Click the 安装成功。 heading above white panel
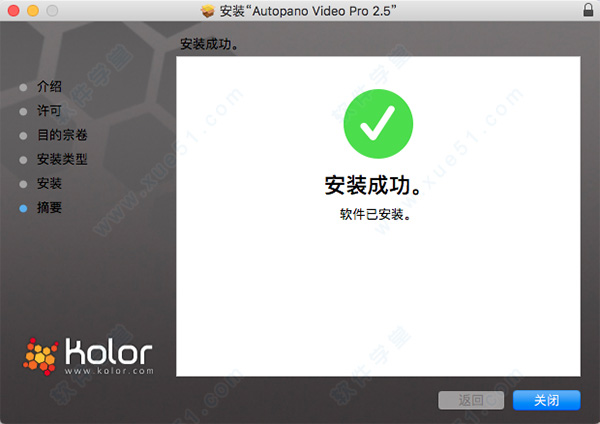 (209, 44)
